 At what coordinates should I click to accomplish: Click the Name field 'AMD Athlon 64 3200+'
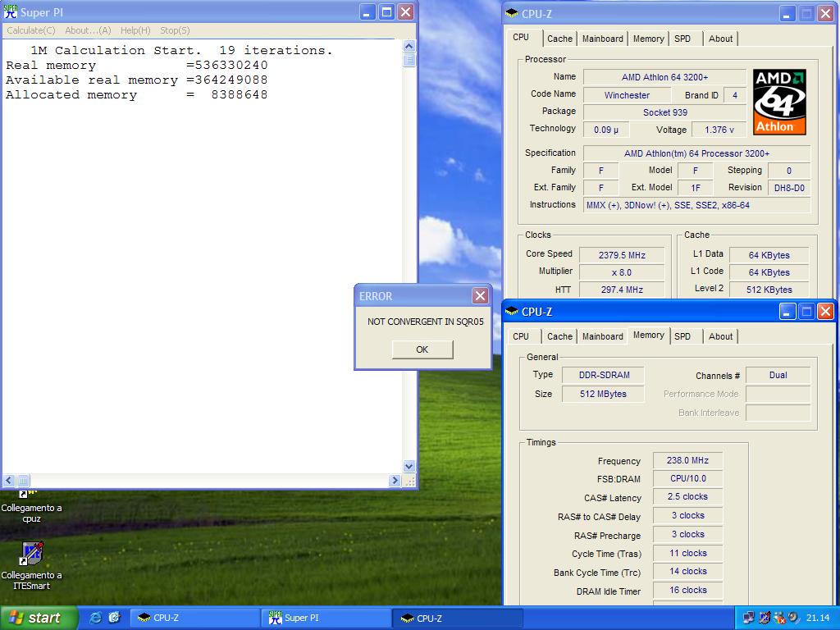click(x=664, y=77)
